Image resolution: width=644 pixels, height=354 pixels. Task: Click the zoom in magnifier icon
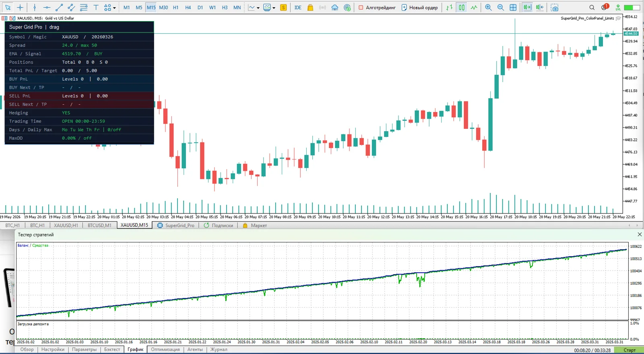488,7
